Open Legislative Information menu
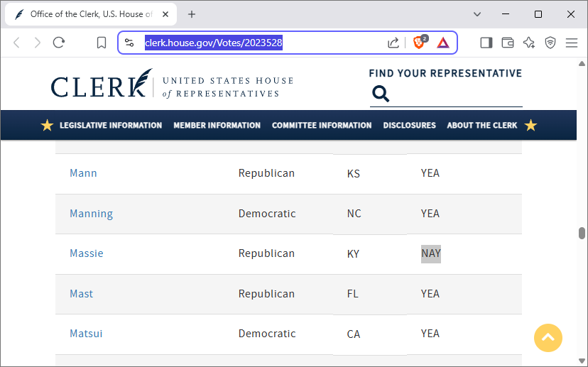 pos(111,125)
